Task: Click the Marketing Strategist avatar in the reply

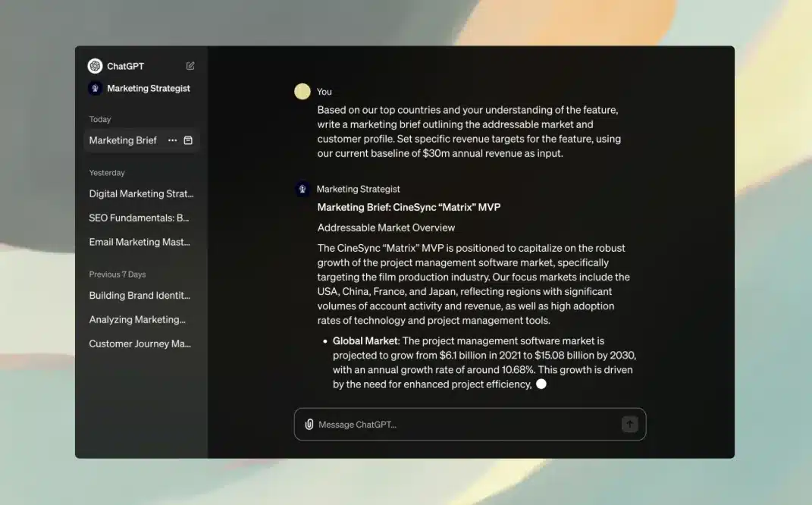Action: click(x=303, y=189)
